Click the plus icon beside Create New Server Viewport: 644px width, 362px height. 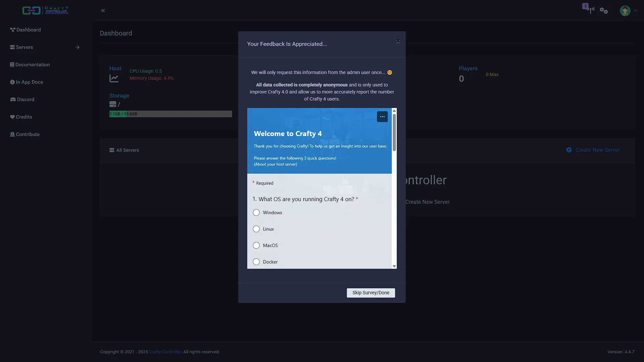point(569,150)
